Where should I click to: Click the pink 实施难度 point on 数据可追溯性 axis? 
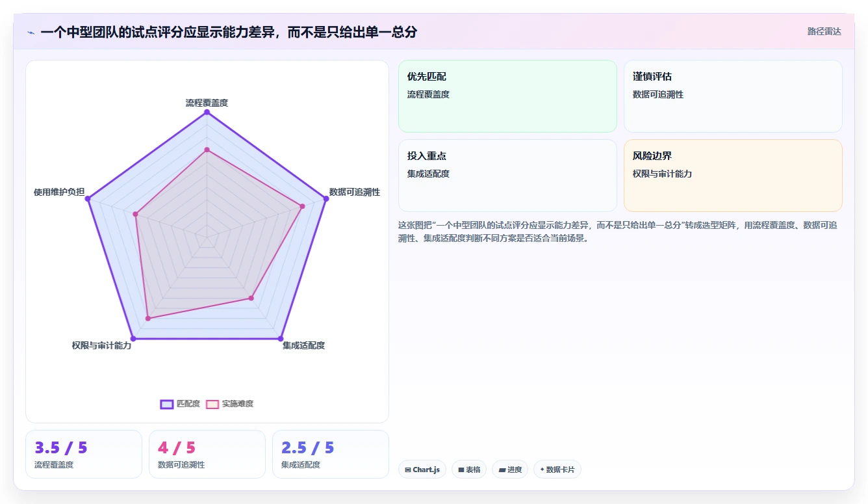[302, 206]
